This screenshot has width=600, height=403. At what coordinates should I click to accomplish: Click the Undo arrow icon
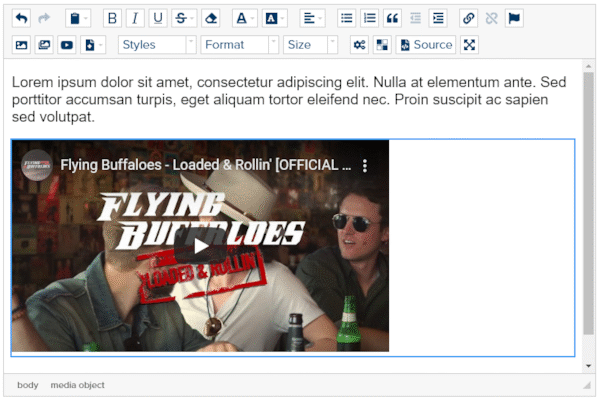click(x=21, y=18)
